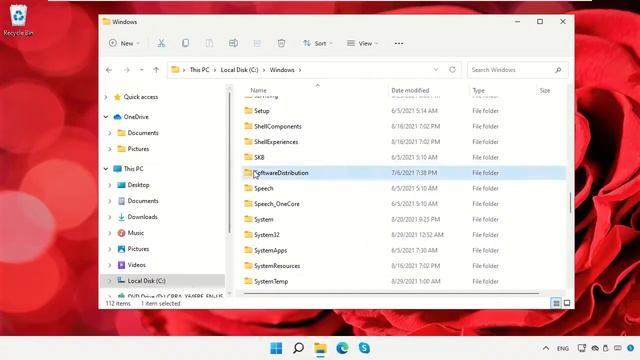Click the search magnifier icon in Explorer
Viewport: 640px width, 360px height.
(558, 70)
